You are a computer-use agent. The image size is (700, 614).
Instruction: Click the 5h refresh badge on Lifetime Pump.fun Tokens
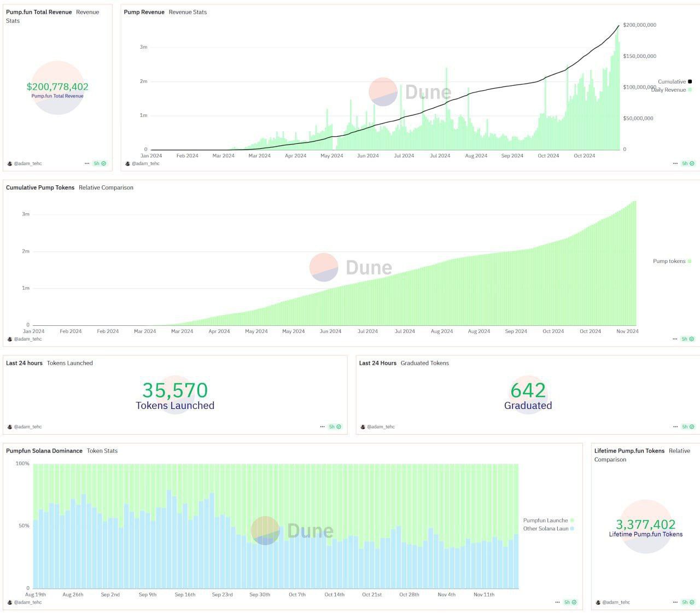(688, 602)
